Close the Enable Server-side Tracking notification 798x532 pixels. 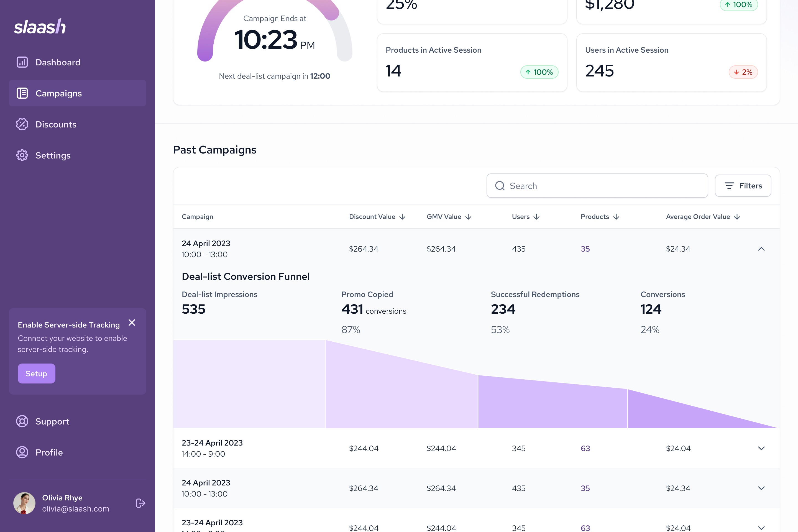132,321
